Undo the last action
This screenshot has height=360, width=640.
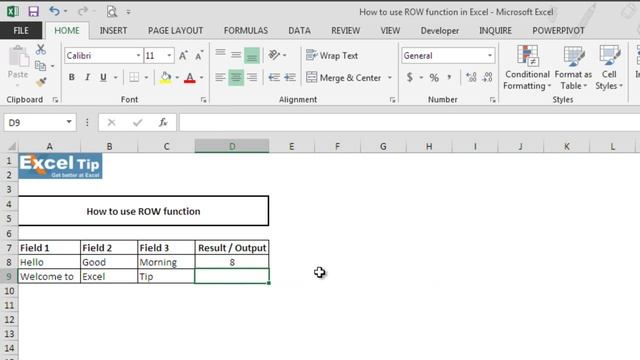54,11
